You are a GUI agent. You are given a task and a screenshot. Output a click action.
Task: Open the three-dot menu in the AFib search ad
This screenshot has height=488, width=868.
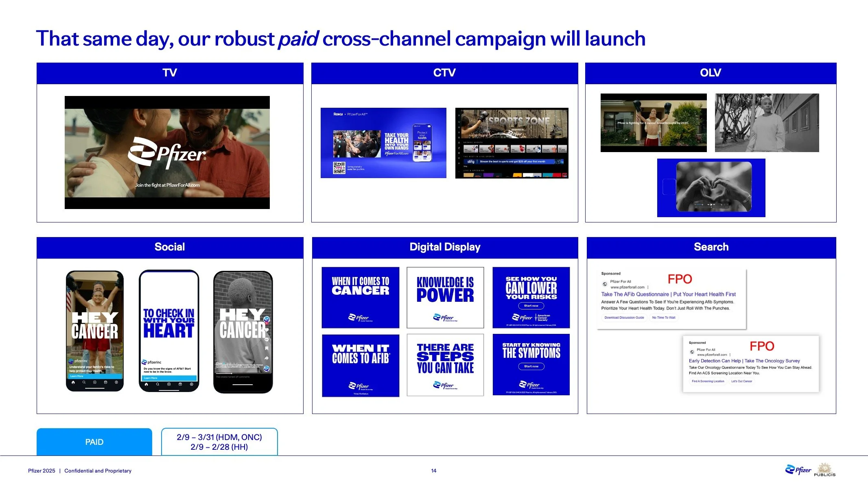point(648,287)
